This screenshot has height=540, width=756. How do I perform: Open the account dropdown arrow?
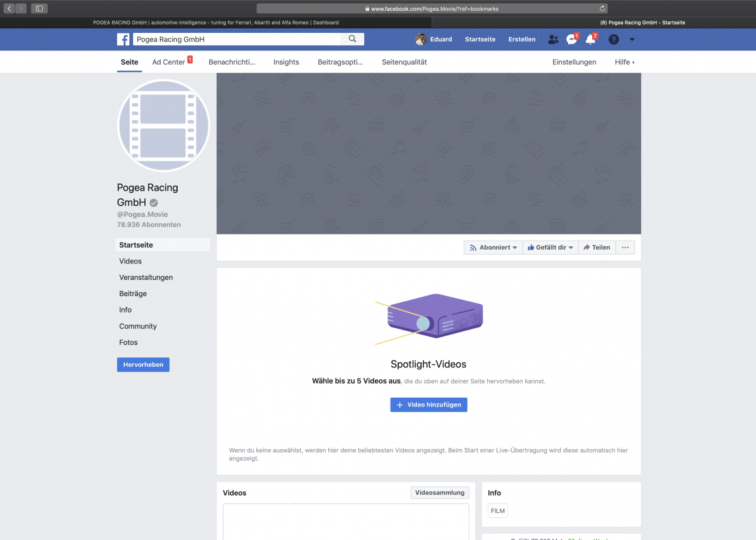click(x=632, y=39)
